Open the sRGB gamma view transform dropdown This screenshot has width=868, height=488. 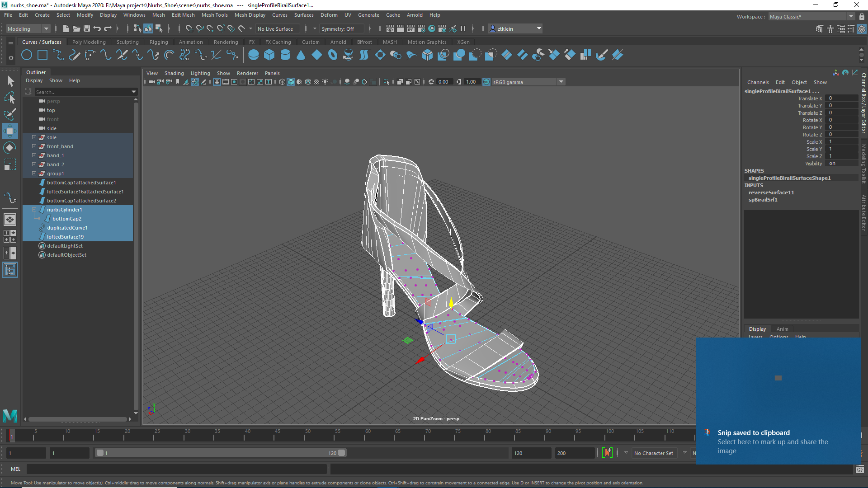coord(561,82)
